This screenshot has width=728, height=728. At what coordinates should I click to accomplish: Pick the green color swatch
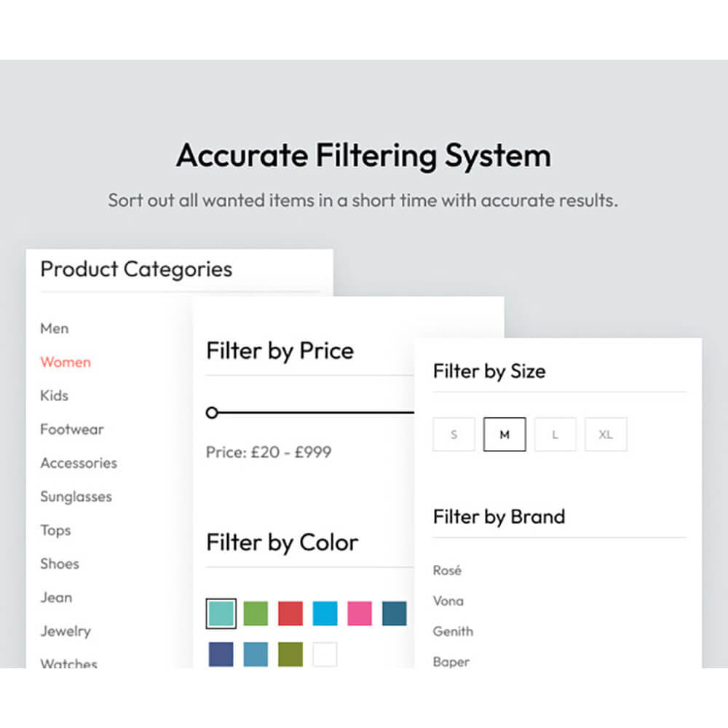coord(256,613)
